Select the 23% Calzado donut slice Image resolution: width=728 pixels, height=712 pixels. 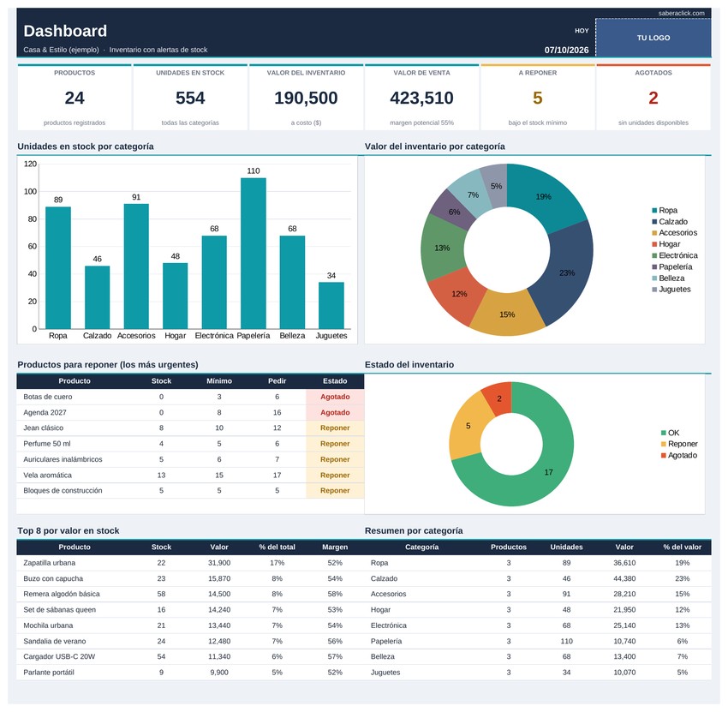(567, 272)
